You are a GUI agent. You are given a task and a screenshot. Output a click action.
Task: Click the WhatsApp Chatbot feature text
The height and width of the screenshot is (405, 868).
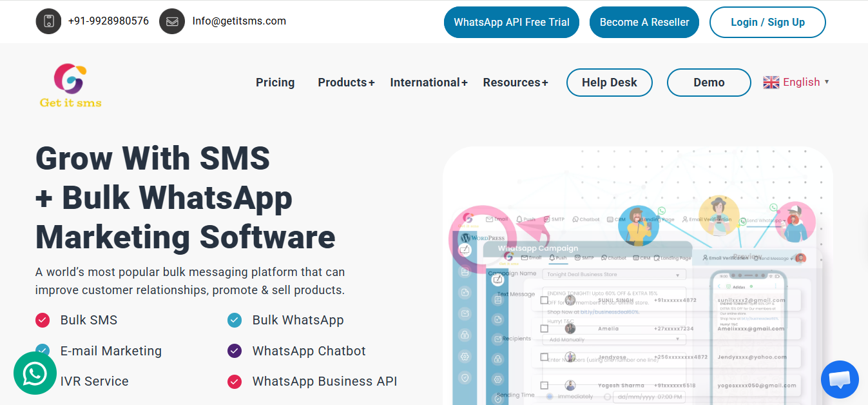pos(309,351)
